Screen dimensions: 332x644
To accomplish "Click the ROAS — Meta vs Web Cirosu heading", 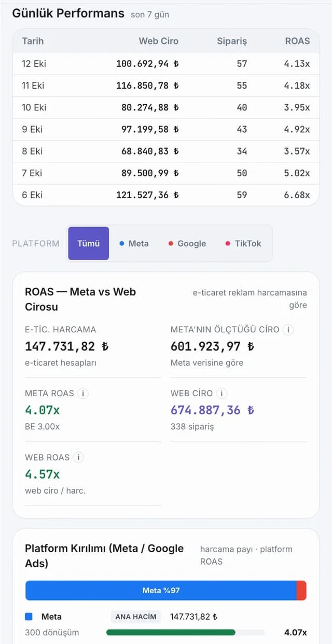I will [x=80, y=299].
